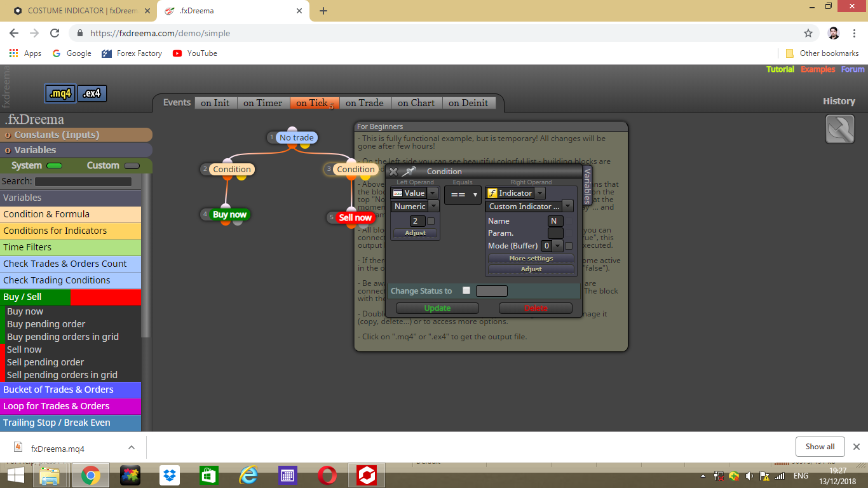The image size is (868, 488).
Task: Click the block Search field
Action: 83,182
